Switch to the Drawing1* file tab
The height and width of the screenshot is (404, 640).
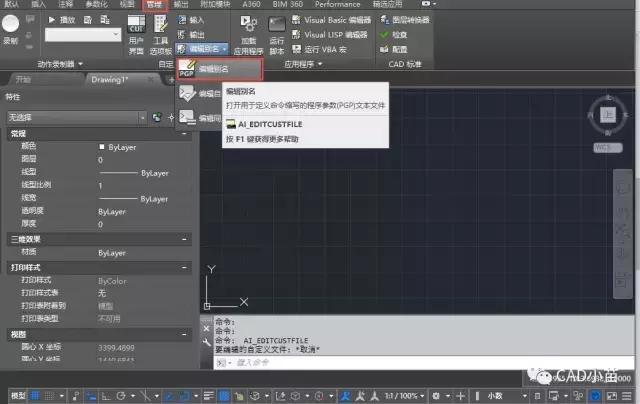121,80
